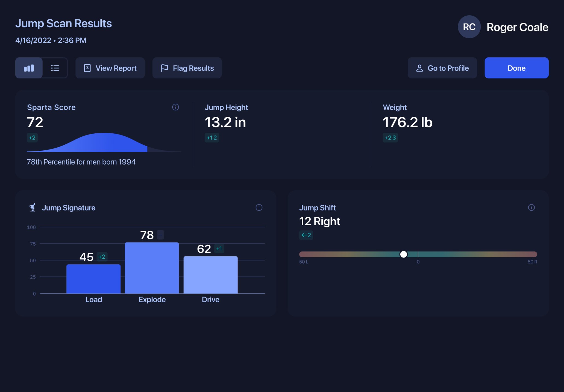
Task: Click the Jump Shift left-arrow 2 badge
Action: click(x=306, y=235)
